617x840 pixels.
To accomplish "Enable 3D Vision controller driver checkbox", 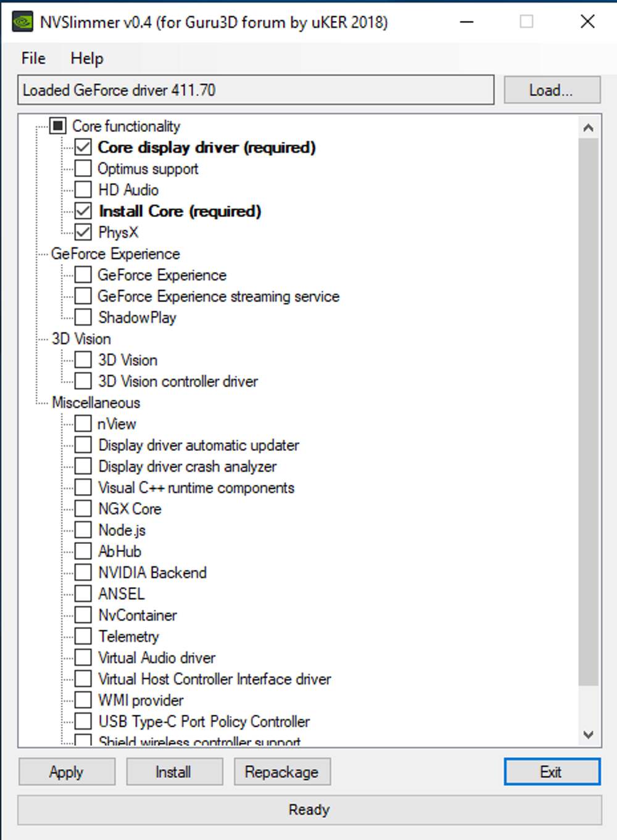I will tap(83, 381).
